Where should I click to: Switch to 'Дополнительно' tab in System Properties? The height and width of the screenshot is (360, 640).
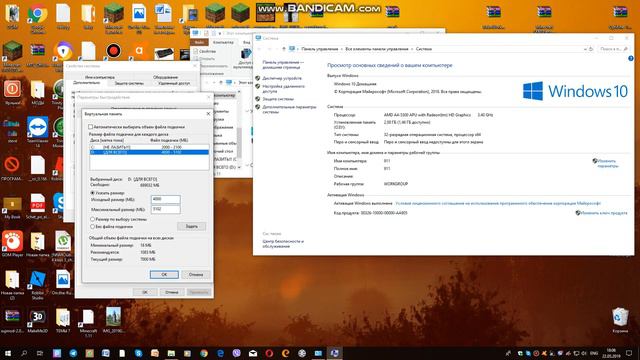87,83
